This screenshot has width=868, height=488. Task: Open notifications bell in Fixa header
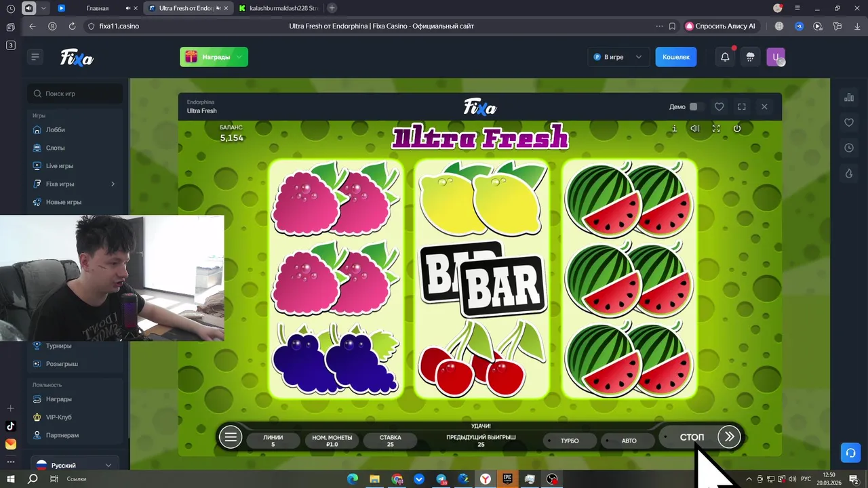tap(725, 57)
